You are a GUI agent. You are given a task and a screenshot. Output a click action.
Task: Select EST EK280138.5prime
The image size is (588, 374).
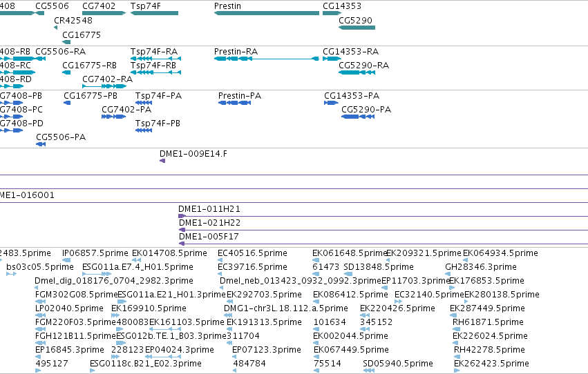pos(502,295)
